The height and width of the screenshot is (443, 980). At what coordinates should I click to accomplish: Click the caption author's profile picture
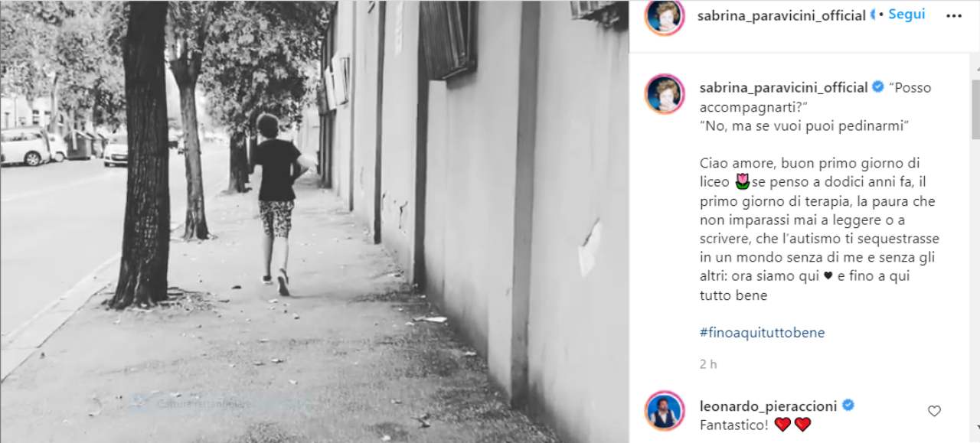click(665, 93)
